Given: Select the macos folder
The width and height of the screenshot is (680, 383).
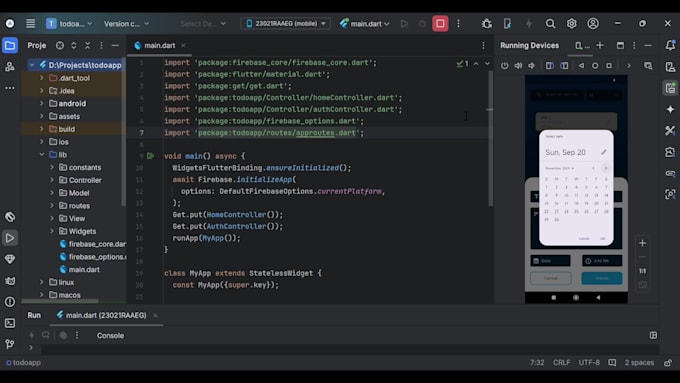Looking at the screenshot, I should (69, 295).
